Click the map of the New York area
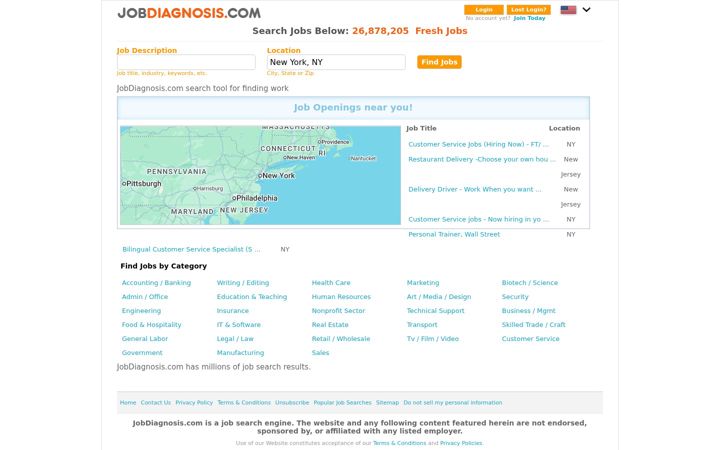Image resolution: width=720 pixels, height=450 pixels. click(x=260, y=175)
